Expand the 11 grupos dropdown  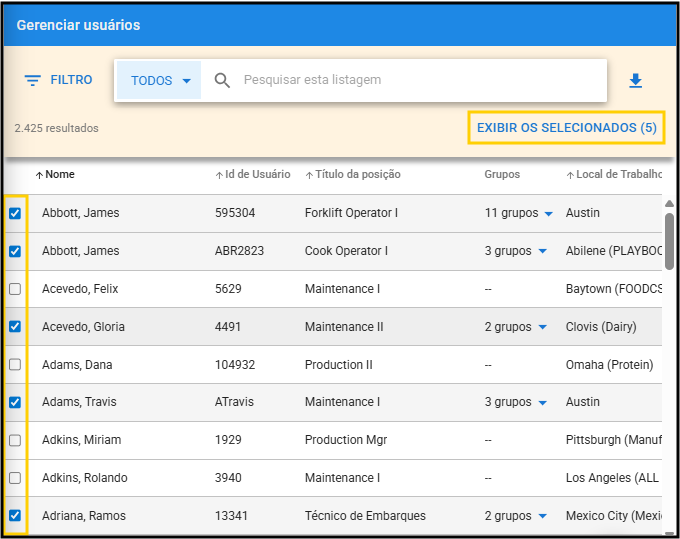[547, 214]
